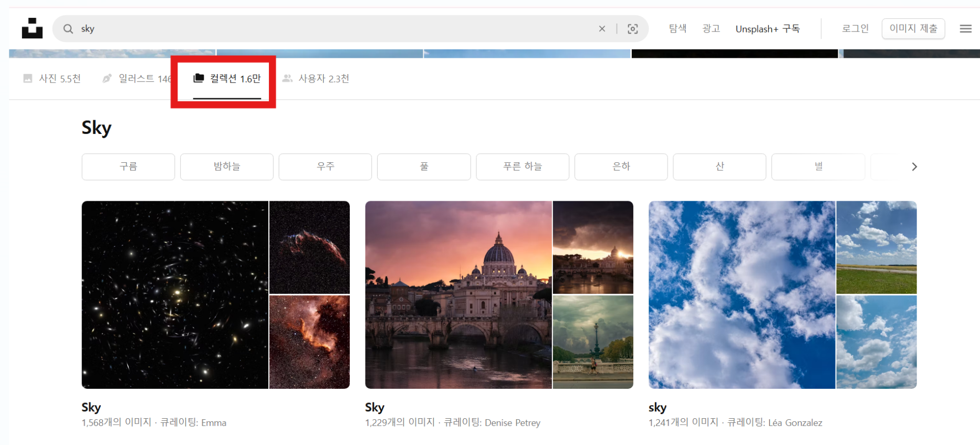
Task: Click '1,241개의 이미지 · 큐레이팅: Léa Gonzalez' text
Action: click(735, 422)
